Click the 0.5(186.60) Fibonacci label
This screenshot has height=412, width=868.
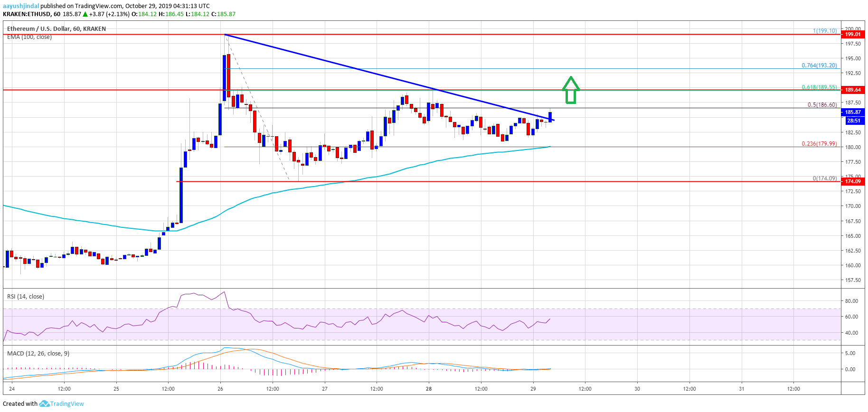(x=822, y=105)
